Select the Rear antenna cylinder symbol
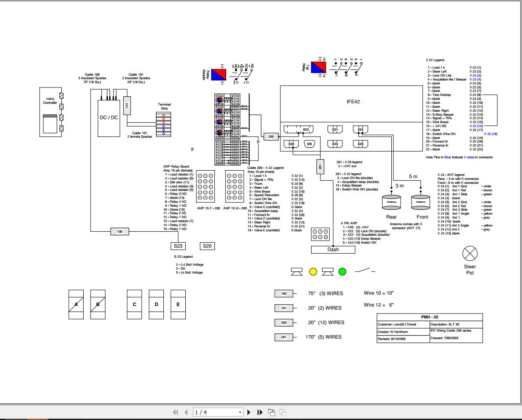This screenshot has width=522, height=420. (391, 202)
